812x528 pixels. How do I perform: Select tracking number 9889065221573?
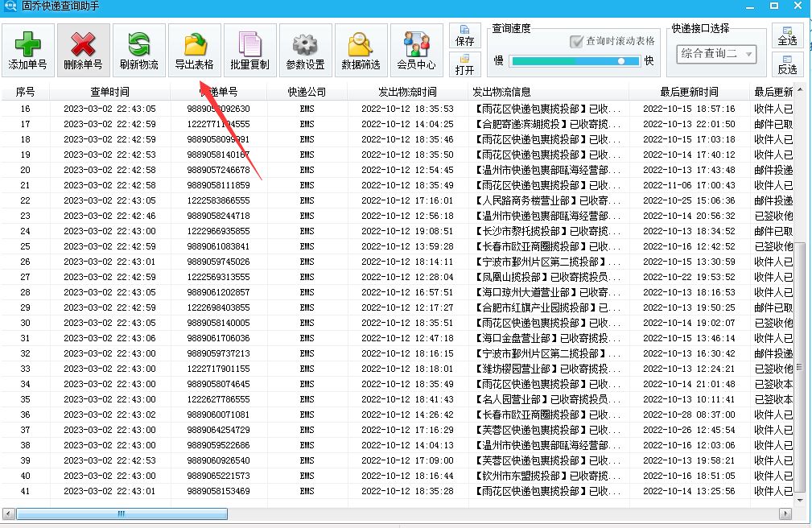218,476
